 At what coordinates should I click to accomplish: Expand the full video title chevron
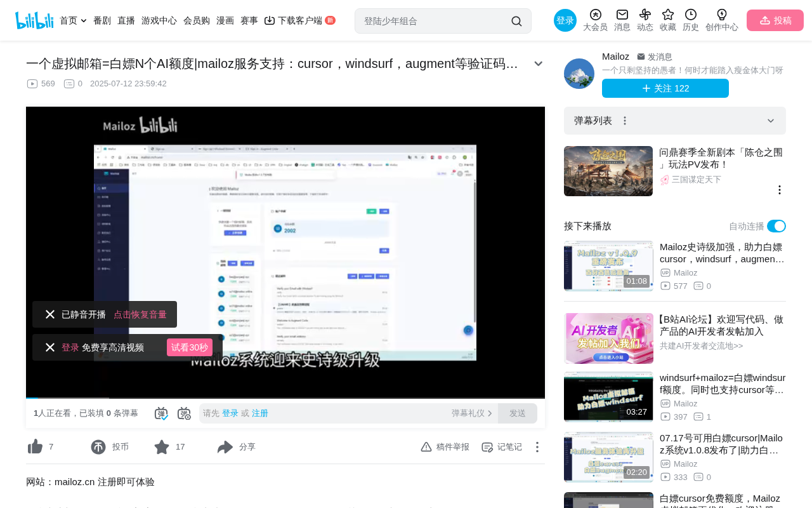click(538, 63)
